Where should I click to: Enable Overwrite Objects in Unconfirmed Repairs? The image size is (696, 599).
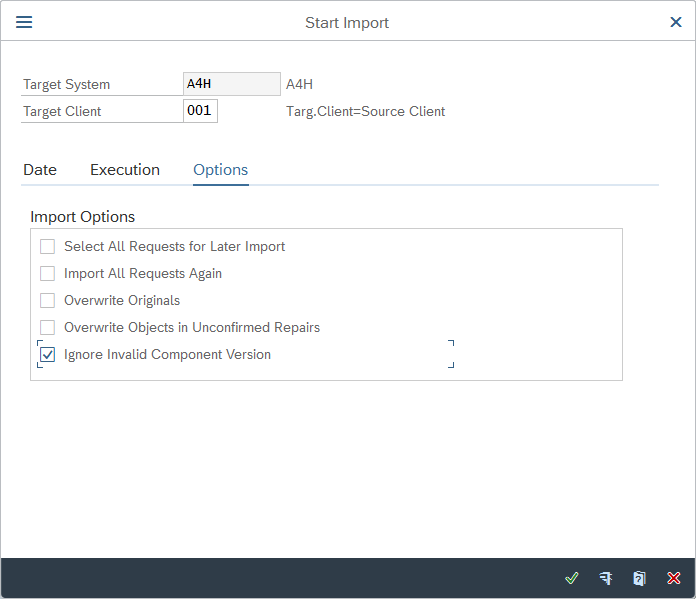click(47, 328)
